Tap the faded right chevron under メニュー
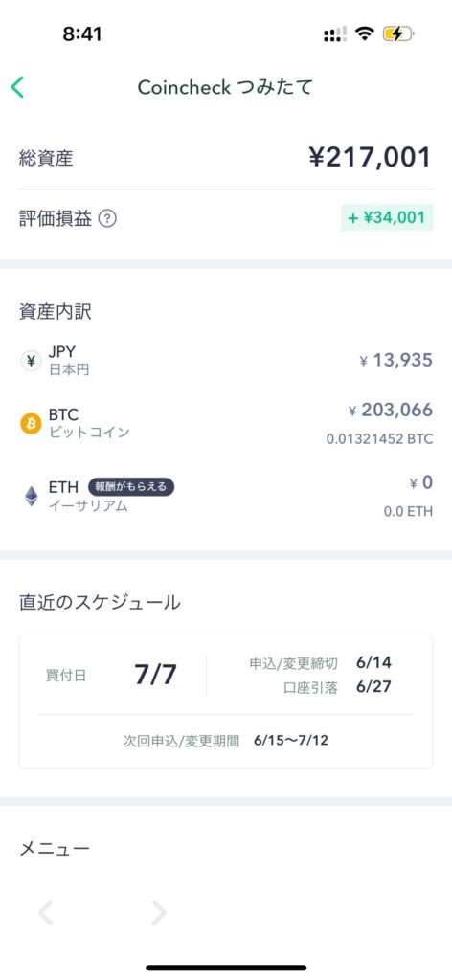The height and width of the screenshot is (980, 452). pyautogui.click(x=159, y=913)
